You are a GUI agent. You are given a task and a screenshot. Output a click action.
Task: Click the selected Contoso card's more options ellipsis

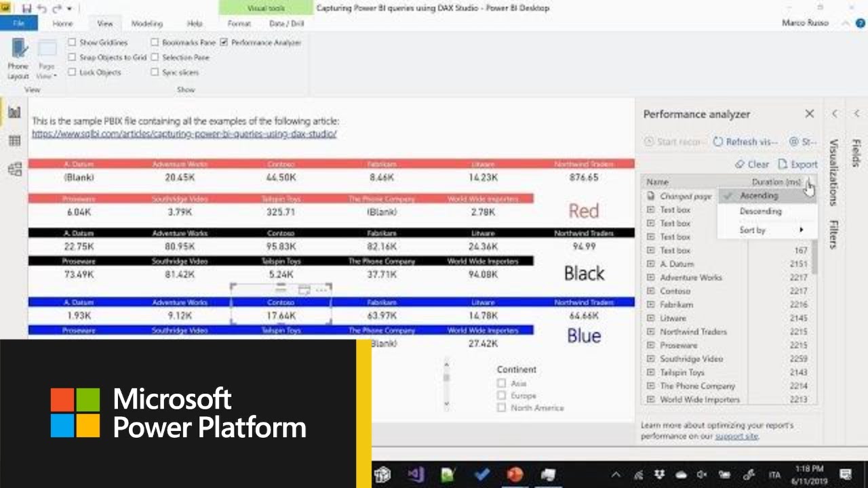pyautogui.click(x=322, y=289)
